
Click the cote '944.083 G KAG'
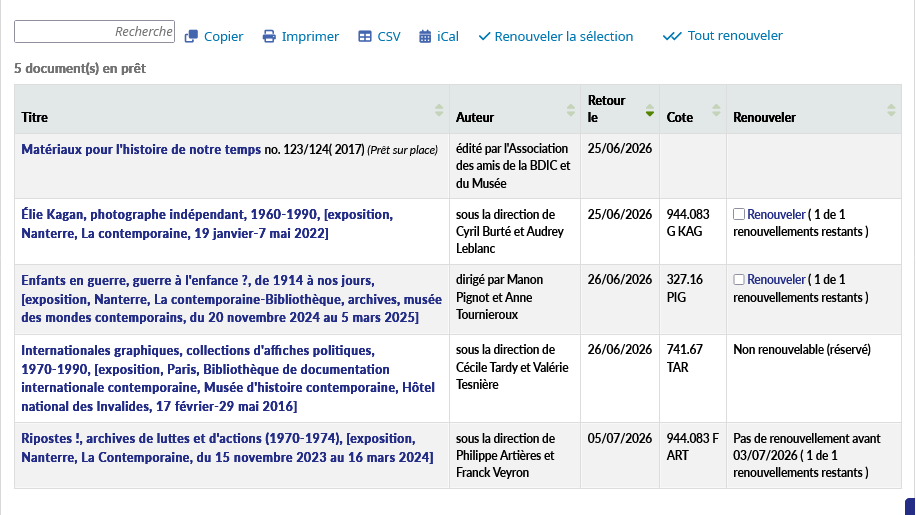[688, 223]
